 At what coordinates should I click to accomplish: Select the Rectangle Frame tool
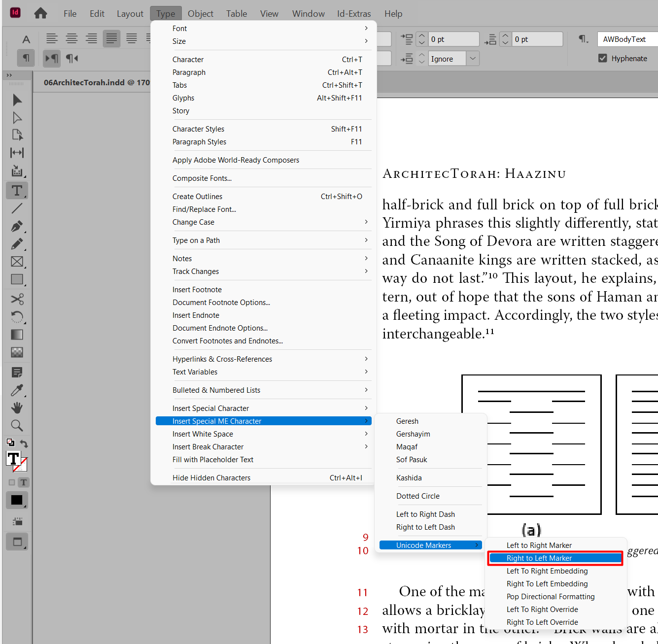coord(17,262)
